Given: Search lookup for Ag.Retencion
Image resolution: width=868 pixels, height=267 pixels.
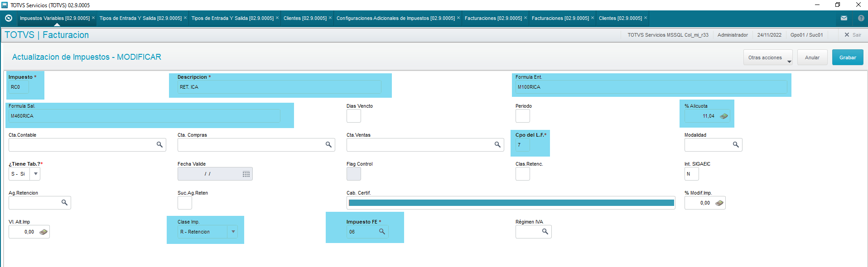Looking at the screenshot, I should [64, 203].
